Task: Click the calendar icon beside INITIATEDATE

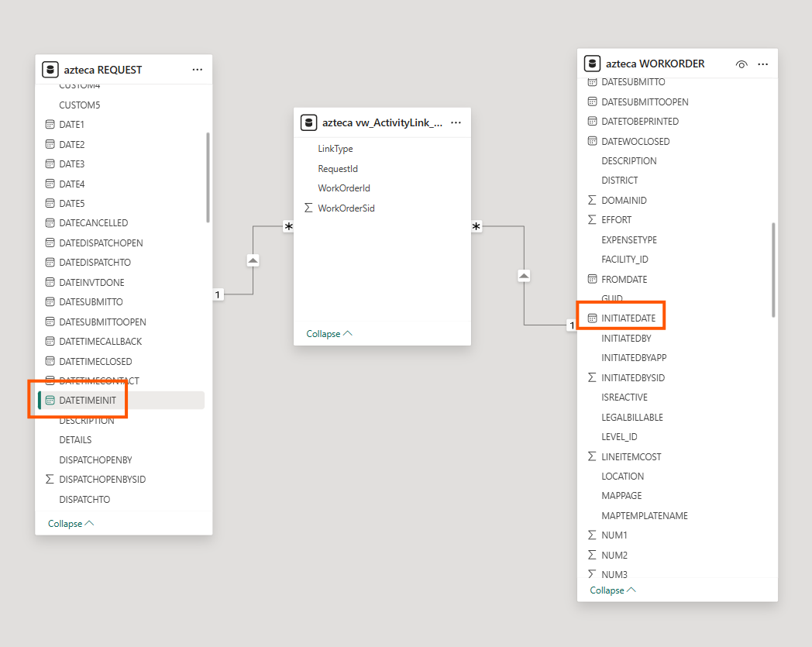Action: 593,318
